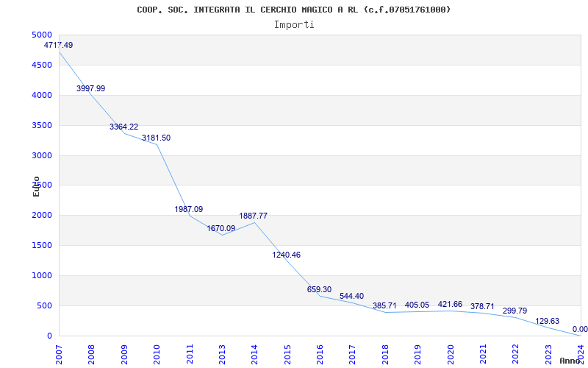The width and height of the screenshot is (588, 368).
Task: Click the 3500 y-axis tick label
Action: click(x=42, y=125)
